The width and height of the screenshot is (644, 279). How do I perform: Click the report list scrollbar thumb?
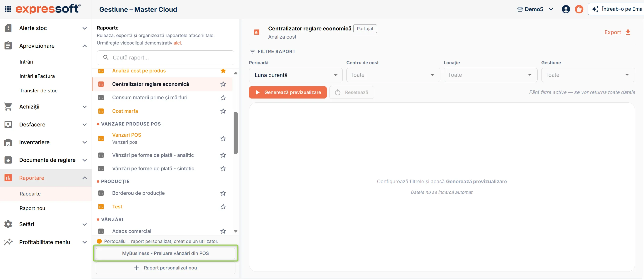(235, 133)
